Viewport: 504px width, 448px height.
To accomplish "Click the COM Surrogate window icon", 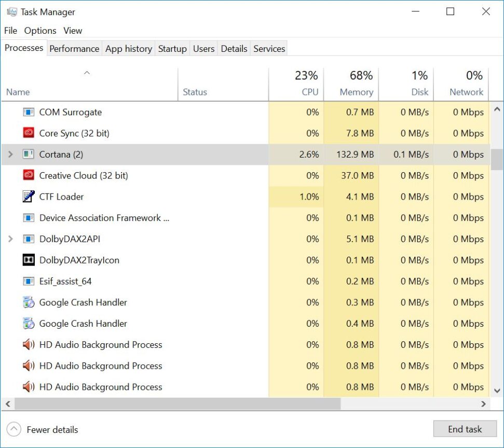I will [x=29, y=112].
